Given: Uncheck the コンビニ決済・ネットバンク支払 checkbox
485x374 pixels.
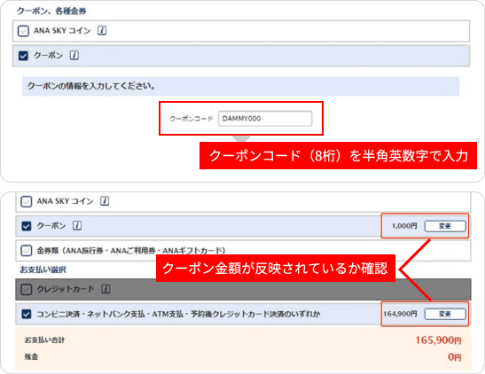Looking at the screenshot, I should (26, 314).
